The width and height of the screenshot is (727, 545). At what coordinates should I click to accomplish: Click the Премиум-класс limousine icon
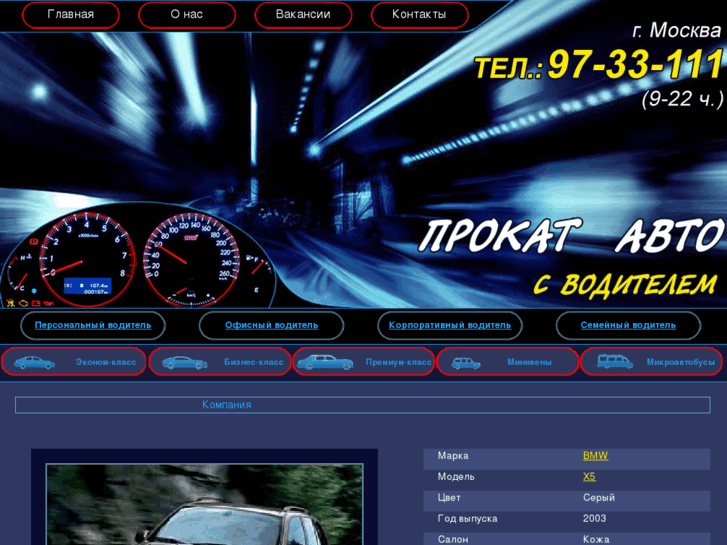[325, 362]
